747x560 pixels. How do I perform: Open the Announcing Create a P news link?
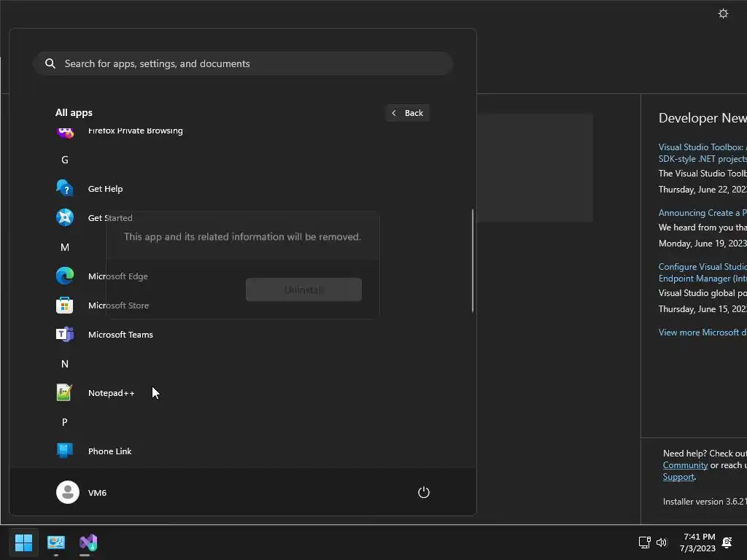(703, 213)
